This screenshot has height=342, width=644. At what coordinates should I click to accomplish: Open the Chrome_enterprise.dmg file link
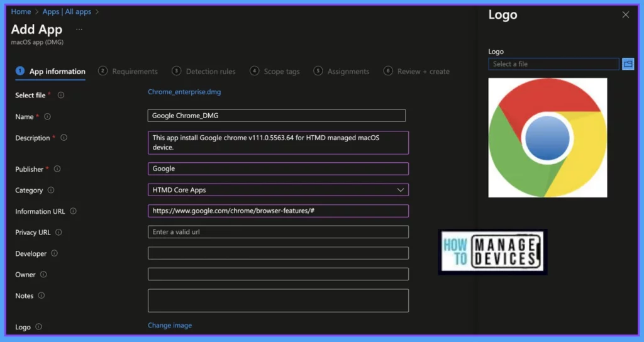pos(184,92)
